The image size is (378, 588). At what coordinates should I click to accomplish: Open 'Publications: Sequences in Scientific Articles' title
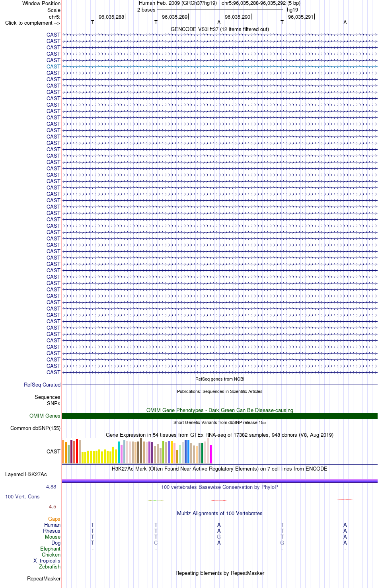click(x=220, y=391)
